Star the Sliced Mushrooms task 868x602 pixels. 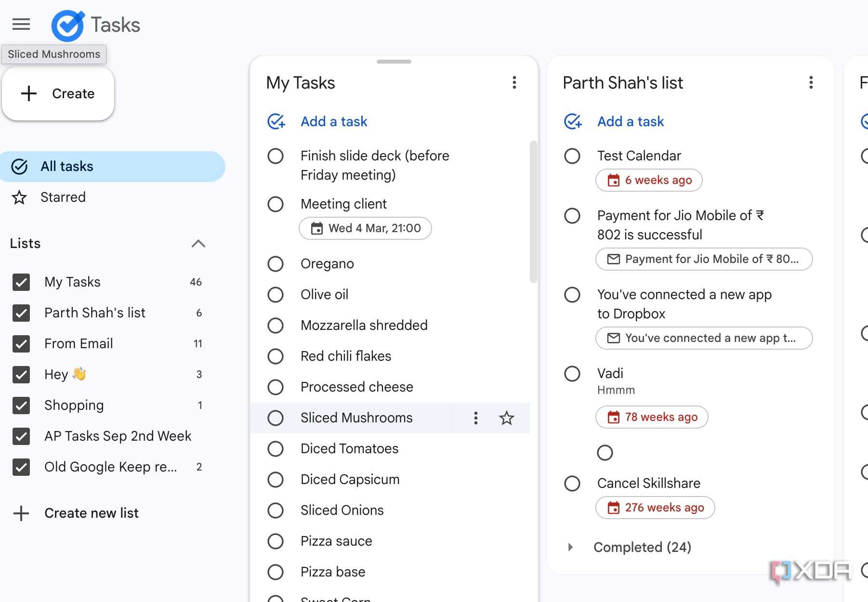(x=507, y=418)
